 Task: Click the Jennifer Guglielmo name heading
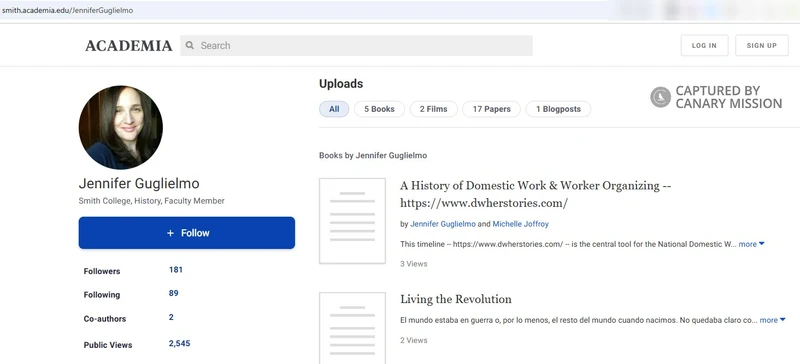[139, 184]
